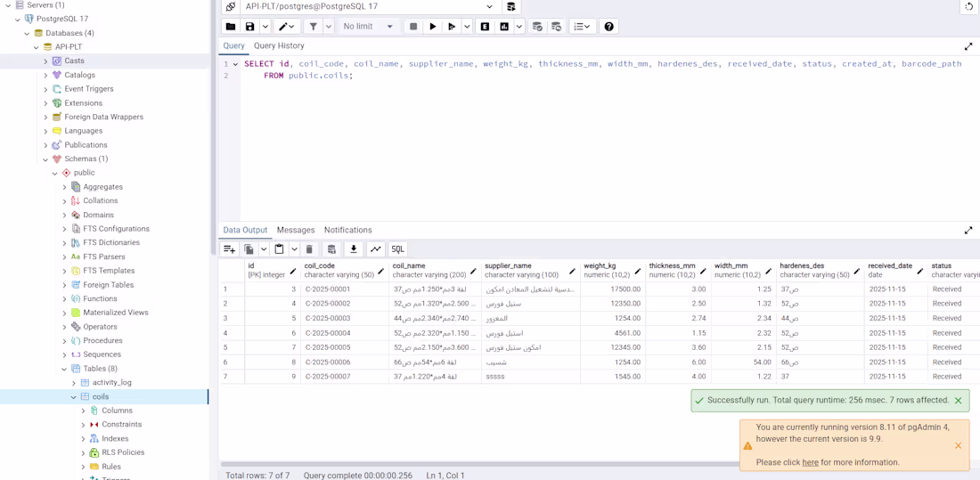Click the Delete rows trash icon
Viewport: 980px width, 480px height.
point(309,248)
